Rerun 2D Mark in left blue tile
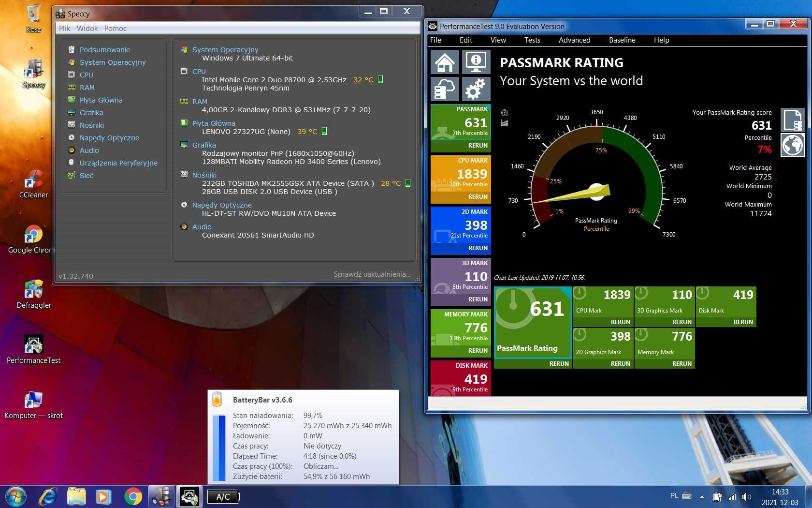This screenshot has height=508, width=812. (x=478, y=248)
